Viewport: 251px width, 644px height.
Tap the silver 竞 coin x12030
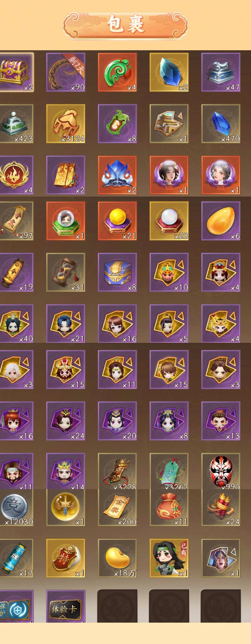17,507
